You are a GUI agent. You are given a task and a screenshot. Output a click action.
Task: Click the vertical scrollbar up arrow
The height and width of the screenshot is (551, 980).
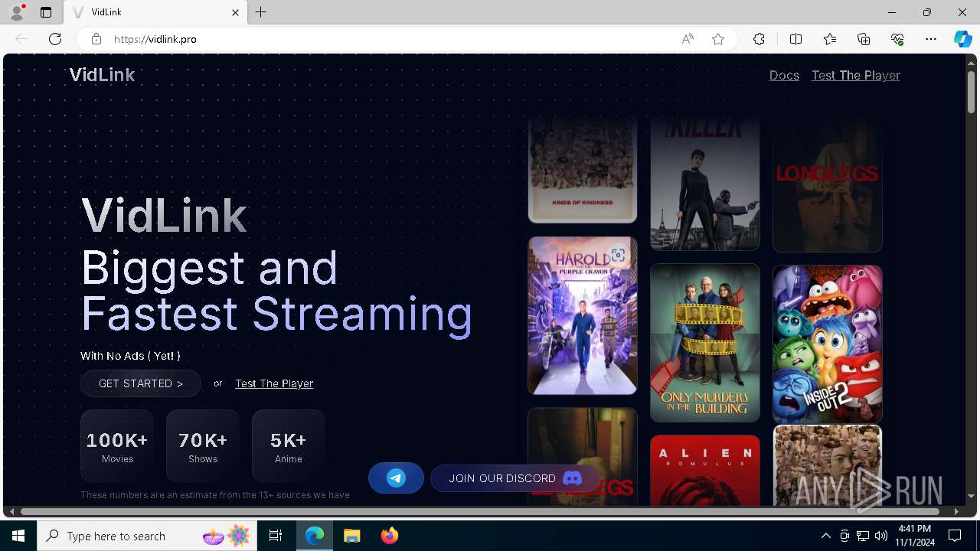pyautogui.click(x=972, y=62)
